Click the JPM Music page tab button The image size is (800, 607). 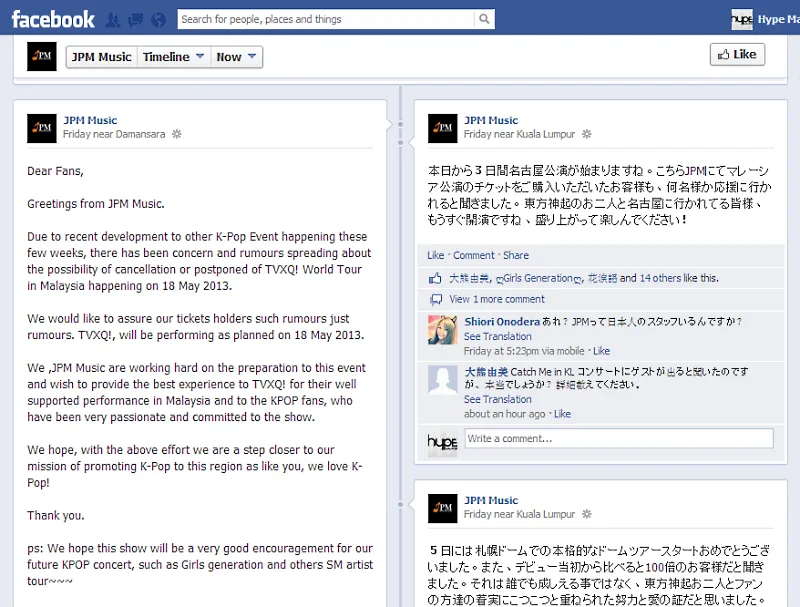click(x=102, y=57)
